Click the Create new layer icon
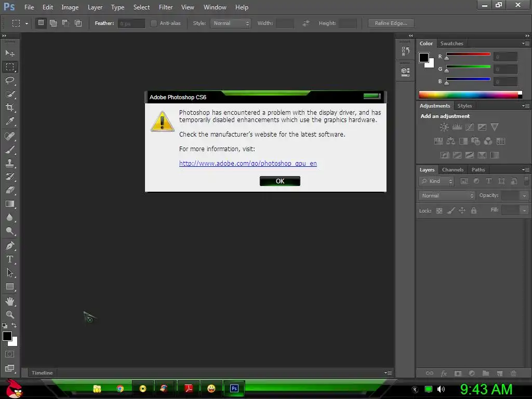 pyautogui.click(x=499, y=373)
